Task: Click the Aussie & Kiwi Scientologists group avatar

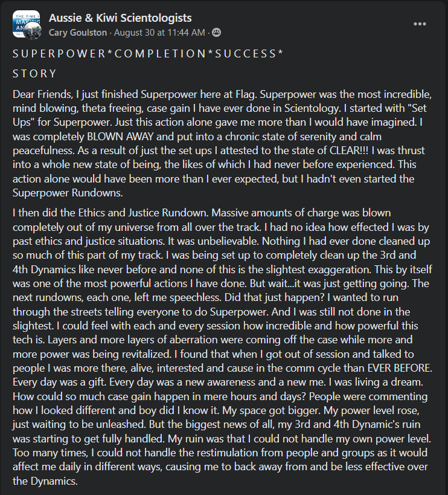Action: coord(24,23)
